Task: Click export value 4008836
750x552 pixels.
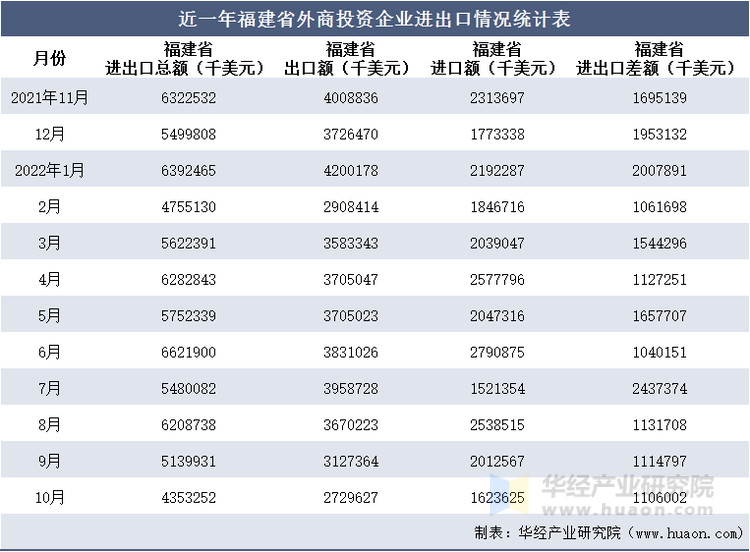Action: pyautogui.click(x=351, y=98)
